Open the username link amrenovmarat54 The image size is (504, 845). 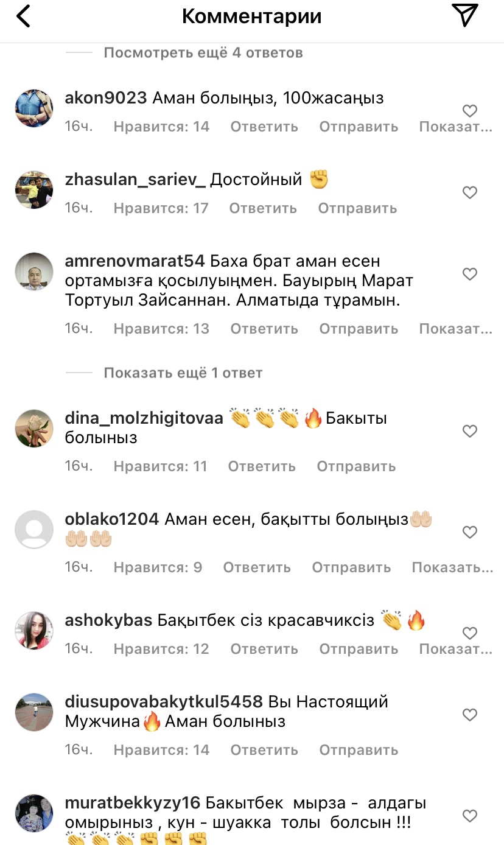(135, 261)
